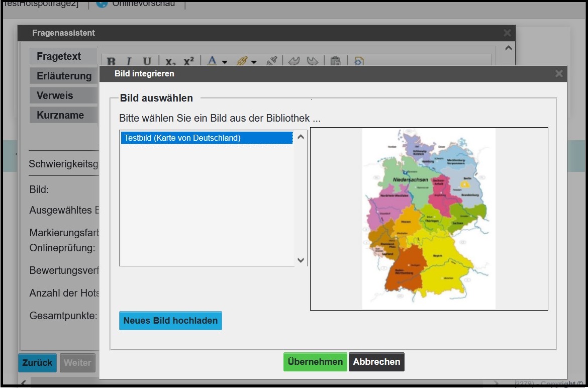This screenshot has height=389, width=588.
Task: Expand the link chain dropdown arrow
Action: click(254, 62)
